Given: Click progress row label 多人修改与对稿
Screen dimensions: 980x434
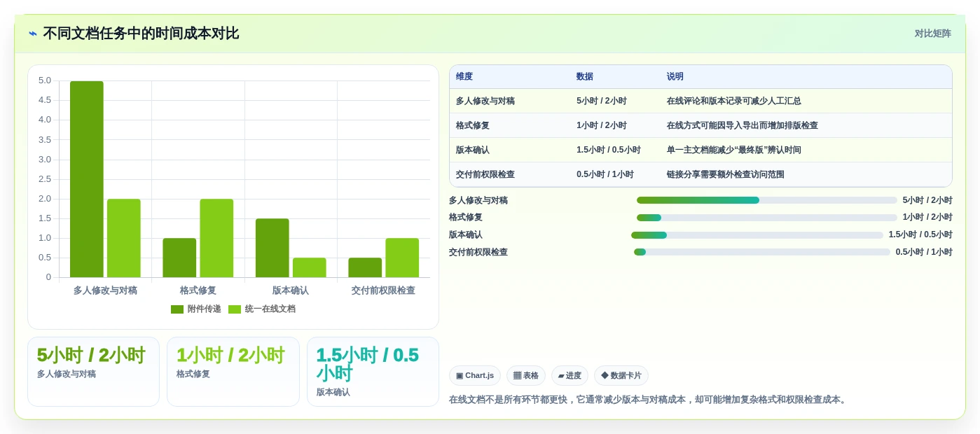Looking at the screenshot, I should [478, 200].
